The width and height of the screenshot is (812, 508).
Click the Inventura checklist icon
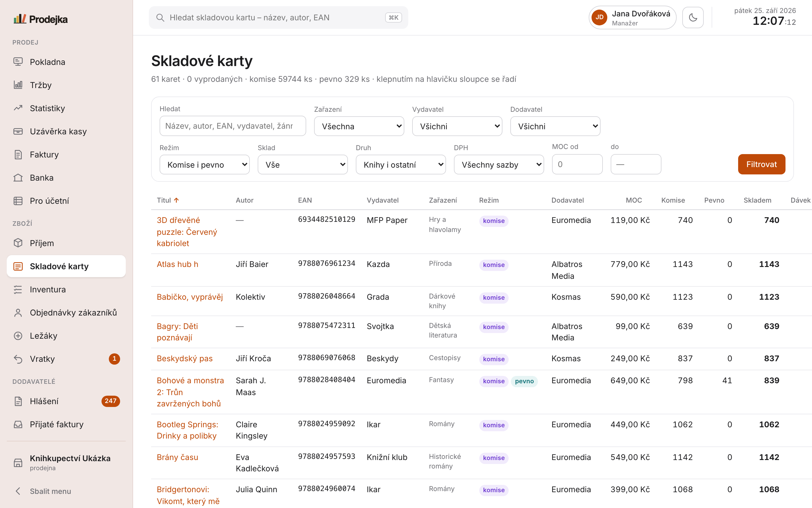click(x=18, y=290)
